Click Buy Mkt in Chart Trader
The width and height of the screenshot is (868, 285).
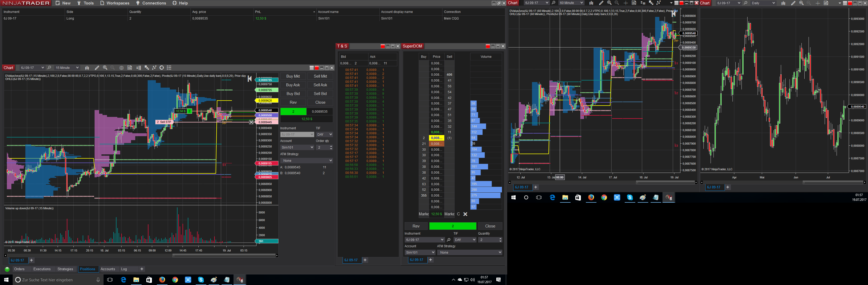[293, 76]
